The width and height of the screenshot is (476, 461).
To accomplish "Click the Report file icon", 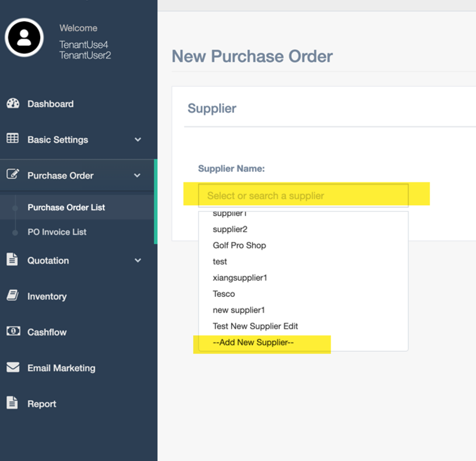I will [12, 403].
